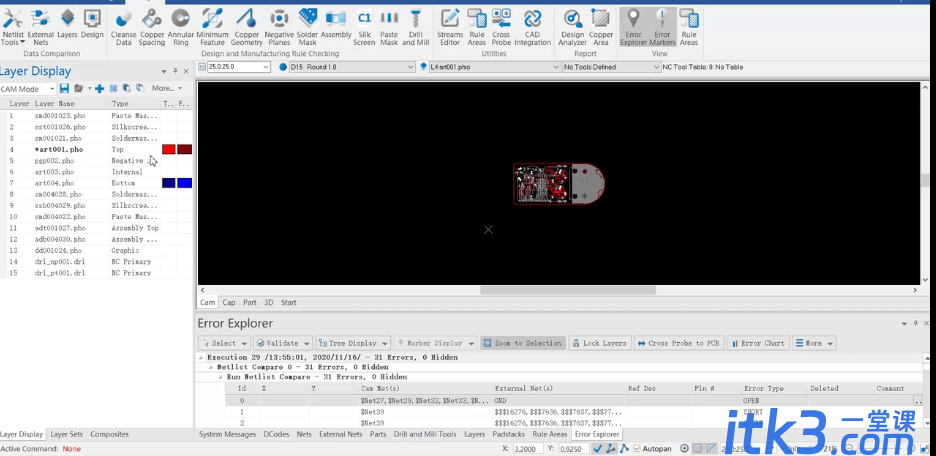The image size is (936, 456).
Task: Switch to Cap view tab
Action: point(229,303)
